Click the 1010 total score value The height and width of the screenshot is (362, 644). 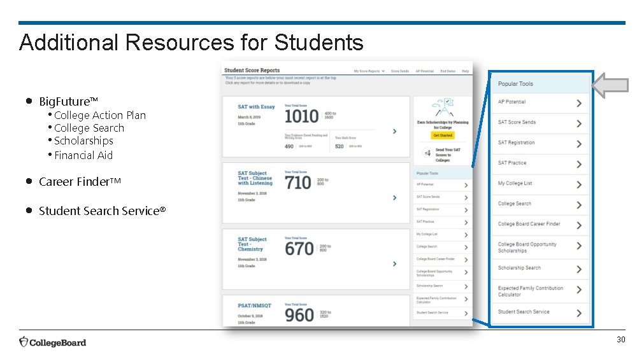[301, 116]
